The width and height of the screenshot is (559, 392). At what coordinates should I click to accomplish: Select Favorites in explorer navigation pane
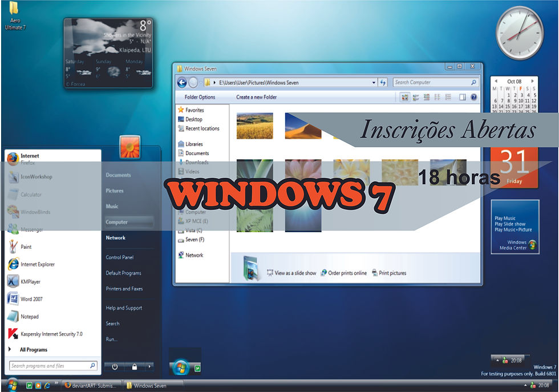pos(191,110)
